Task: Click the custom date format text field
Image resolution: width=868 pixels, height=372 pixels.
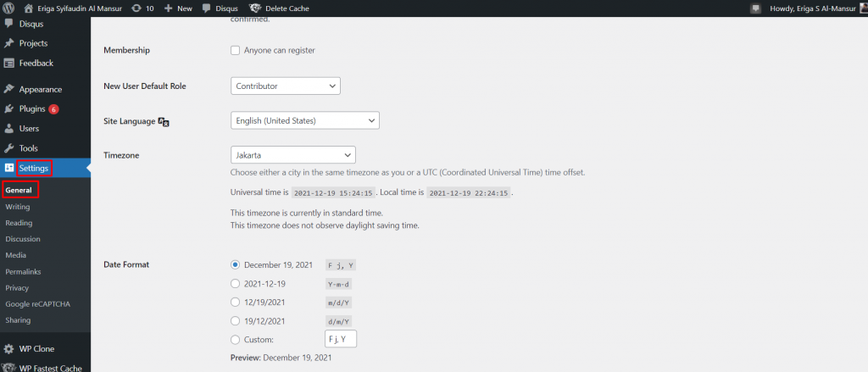Action: [x=341, y=340]
